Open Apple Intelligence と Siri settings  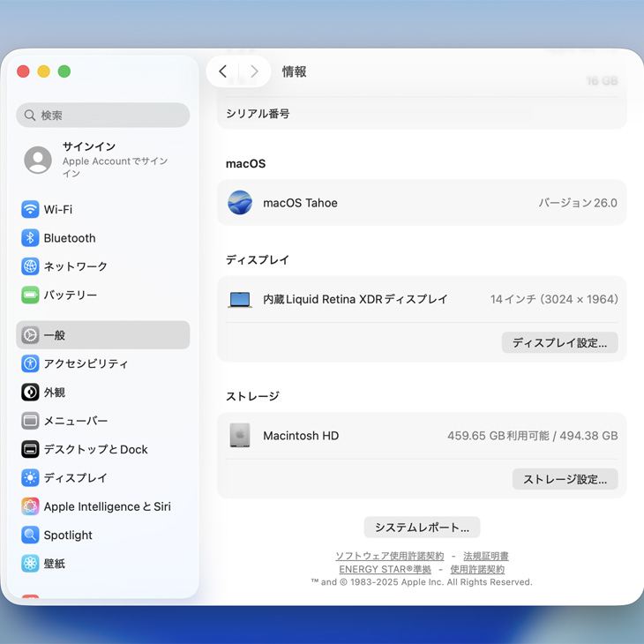107,506
